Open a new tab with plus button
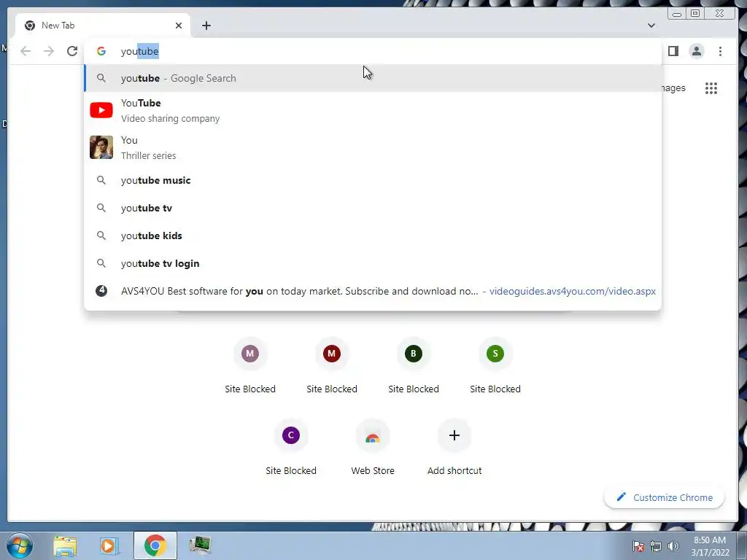Viewport: 747px width, 560px height. (206, 26)
